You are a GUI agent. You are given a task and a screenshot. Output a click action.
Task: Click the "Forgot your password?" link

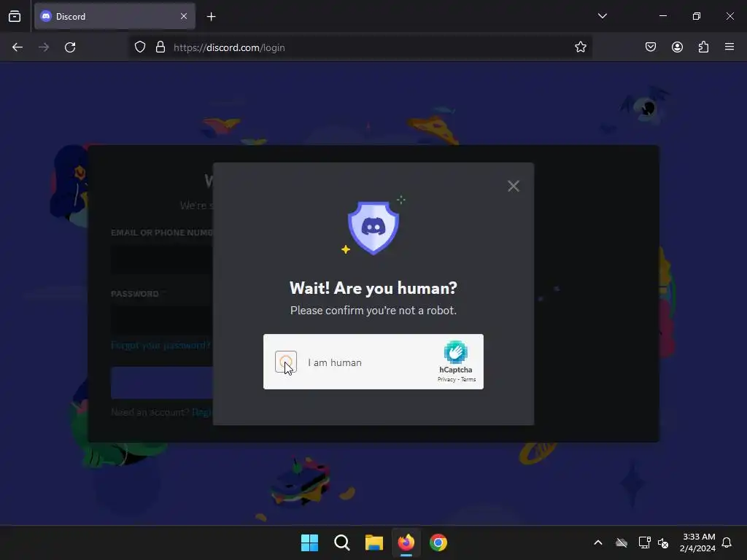(x=160, y=345)
